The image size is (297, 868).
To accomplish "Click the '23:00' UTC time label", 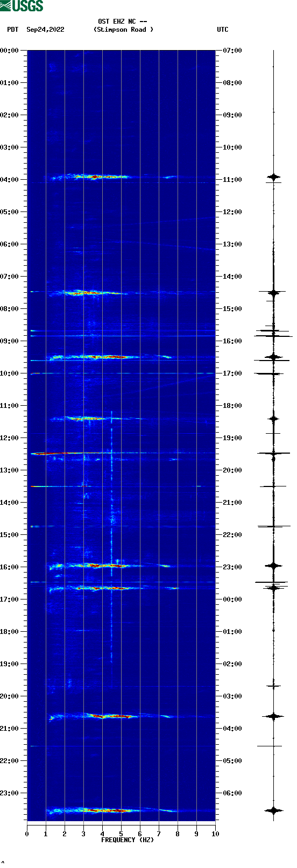I will (x=232, y=567).
